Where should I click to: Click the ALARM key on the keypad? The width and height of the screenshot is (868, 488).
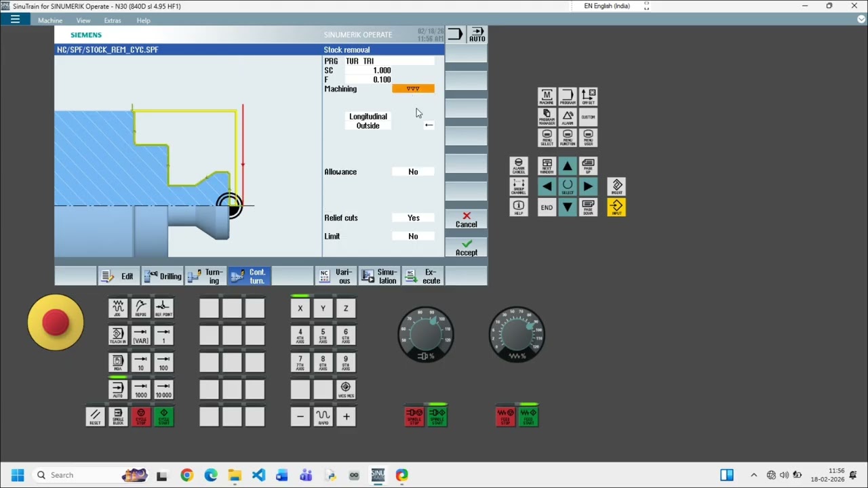pos(568,117)
